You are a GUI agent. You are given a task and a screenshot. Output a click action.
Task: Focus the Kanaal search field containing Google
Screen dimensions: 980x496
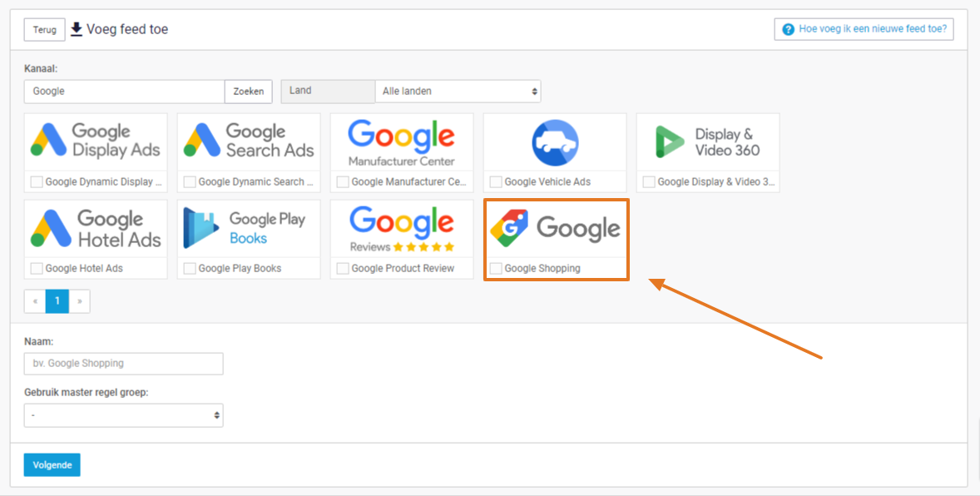tap(125, 92)
